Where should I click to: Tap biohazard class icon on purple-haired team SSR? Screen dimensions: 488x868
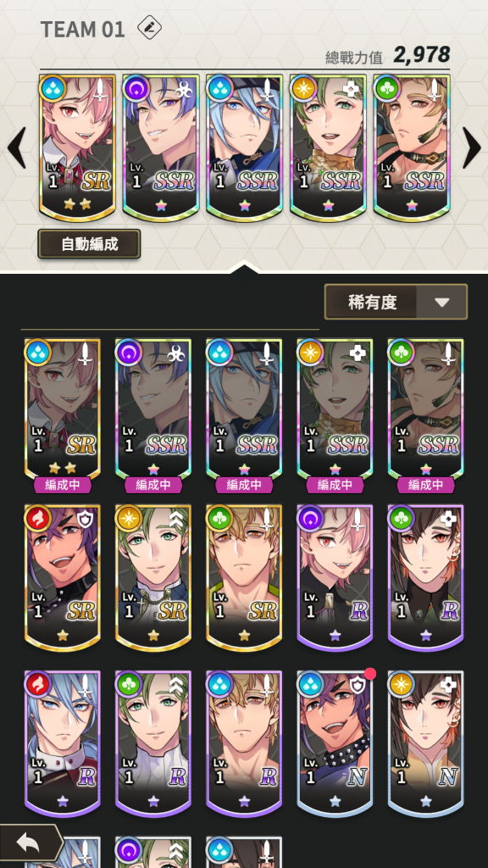183,89
